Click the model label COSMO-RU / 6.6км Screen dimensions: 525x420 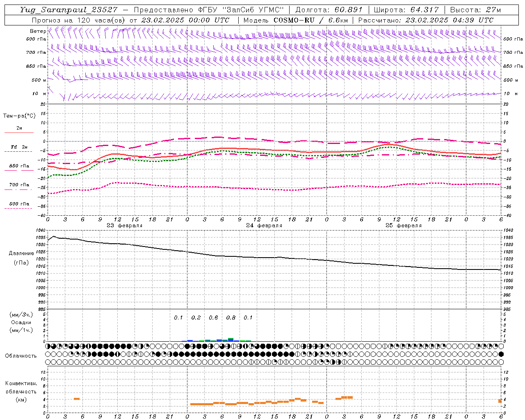tap(310, 20)
